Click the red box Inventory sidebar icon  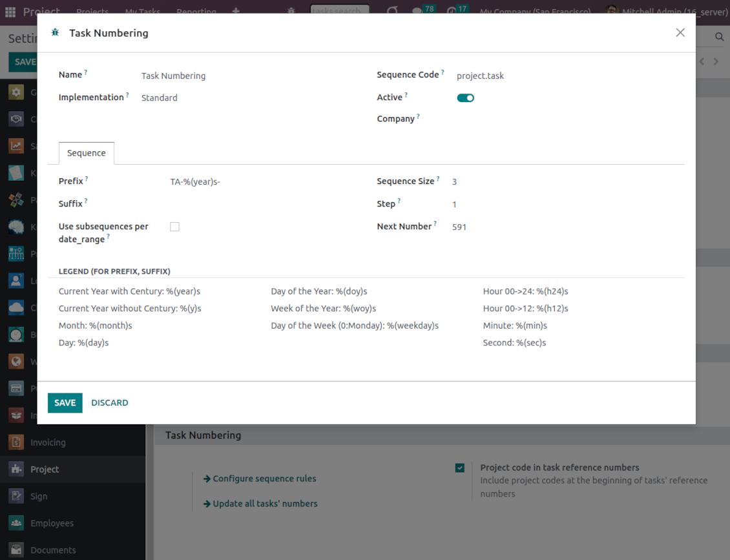point(16,415)
